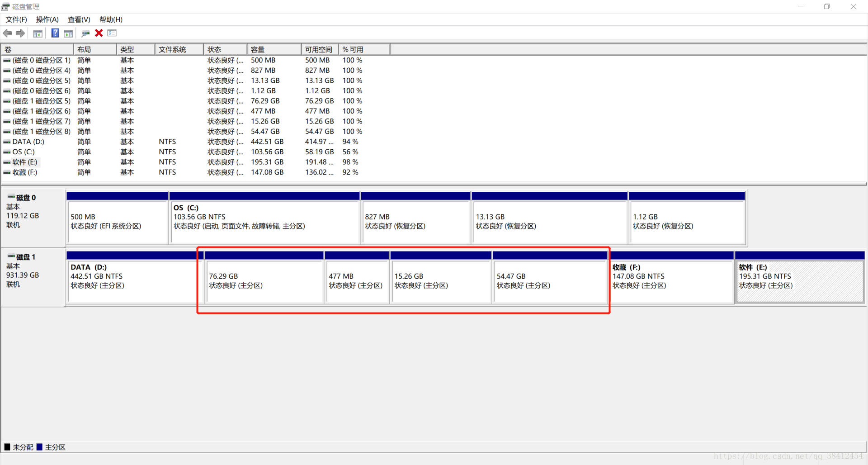Click the 58.19 GB free space cell
868x465 pixels.
click(319, 152)
